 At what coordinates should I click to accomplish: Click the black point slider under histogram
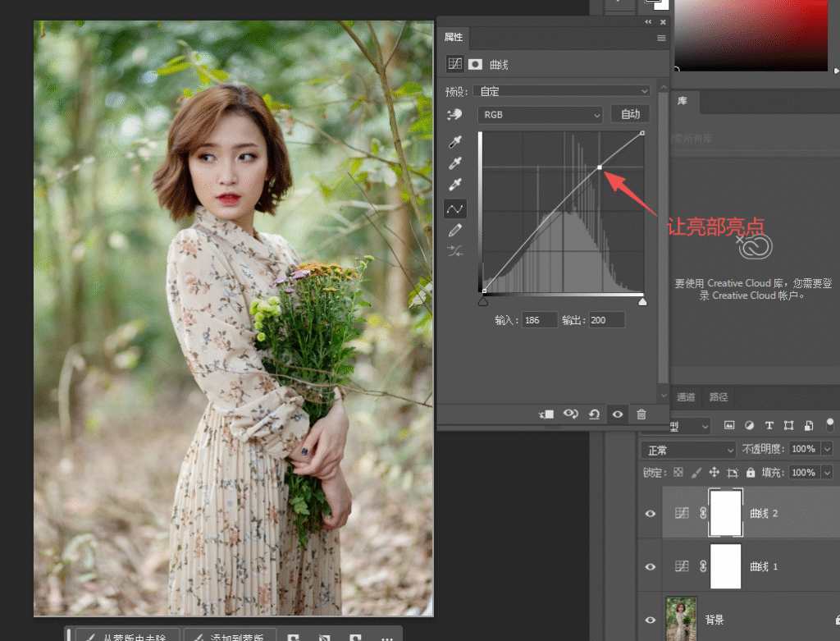click(483, 302)
